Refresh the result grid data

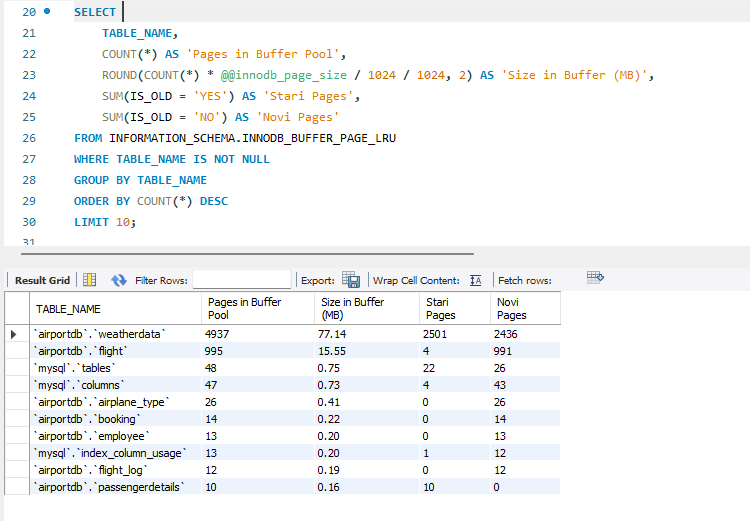[119, 280]
